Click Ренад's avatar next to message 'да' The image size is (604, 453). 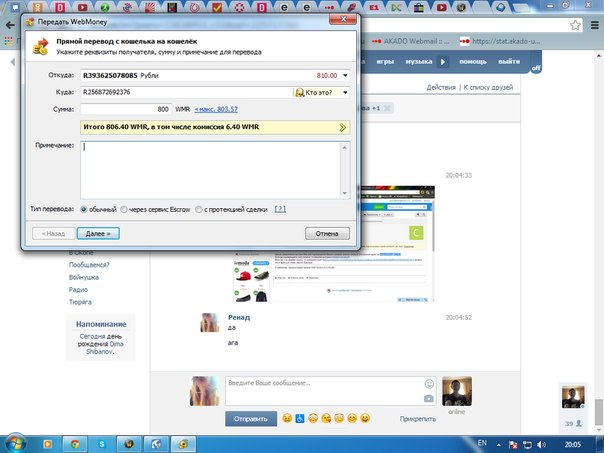[x=210, y=322]
